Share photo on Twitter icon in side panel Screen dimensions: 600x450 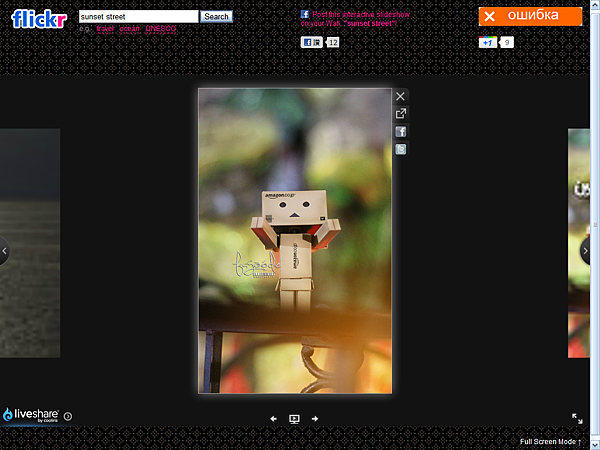click(x=401, y=149)
